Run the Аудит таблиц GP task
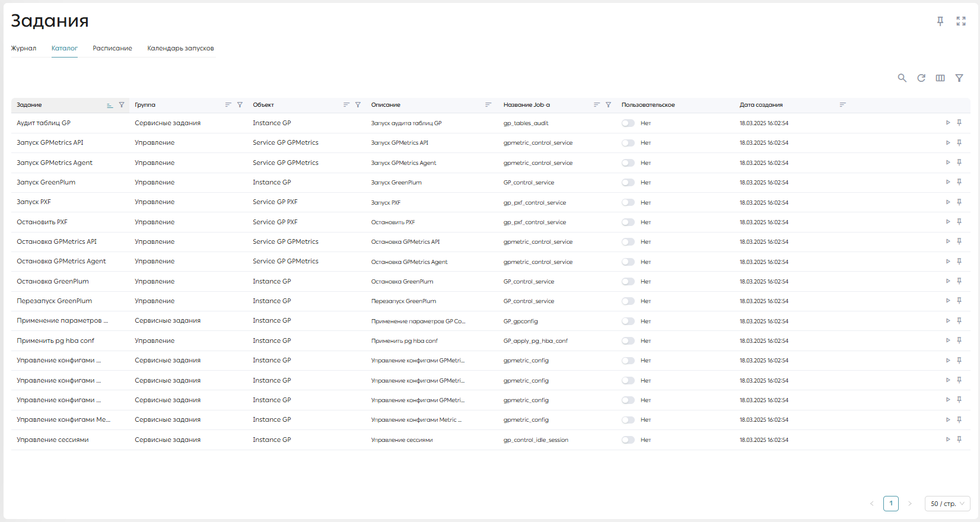The image size is (980, 522). tap(948, 123)
